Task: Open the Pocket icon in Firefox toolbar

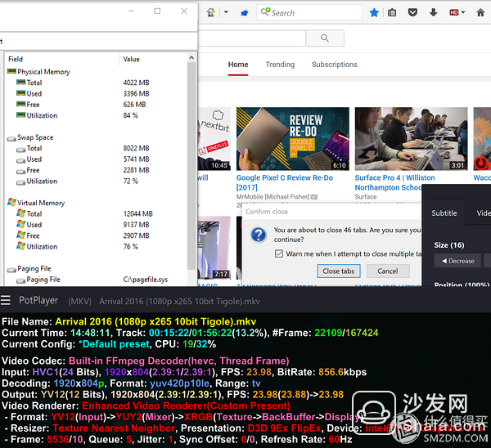Action: point(412,13)
